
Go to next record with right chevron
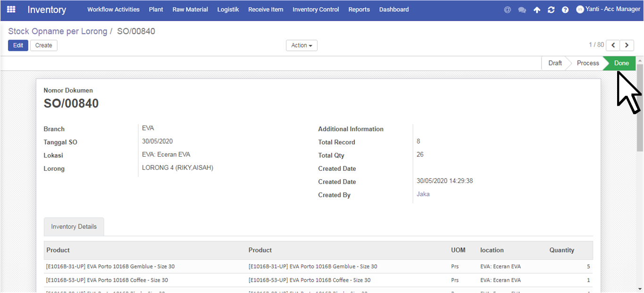(627, 45)
